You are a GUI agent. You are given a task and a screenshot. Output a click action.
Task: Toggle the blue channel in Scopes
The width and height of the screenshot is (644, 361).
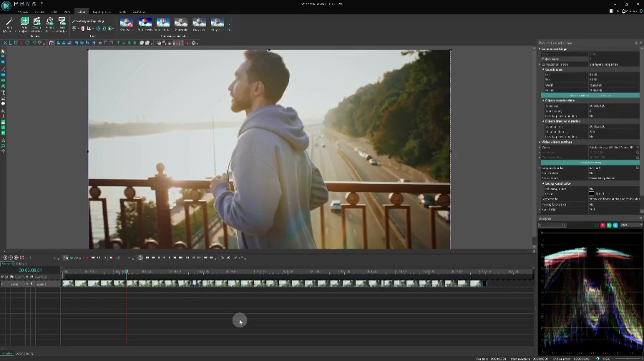pos(615,225)
